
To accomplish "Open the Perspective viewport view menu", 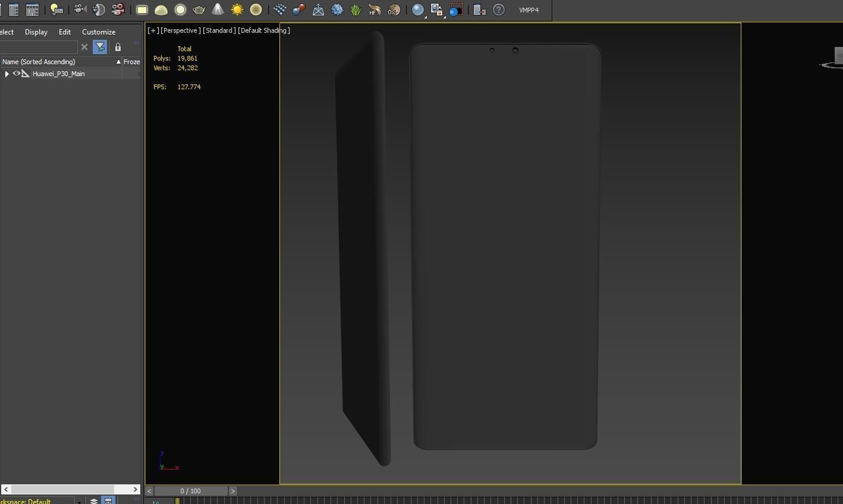I will click(181, 30).
